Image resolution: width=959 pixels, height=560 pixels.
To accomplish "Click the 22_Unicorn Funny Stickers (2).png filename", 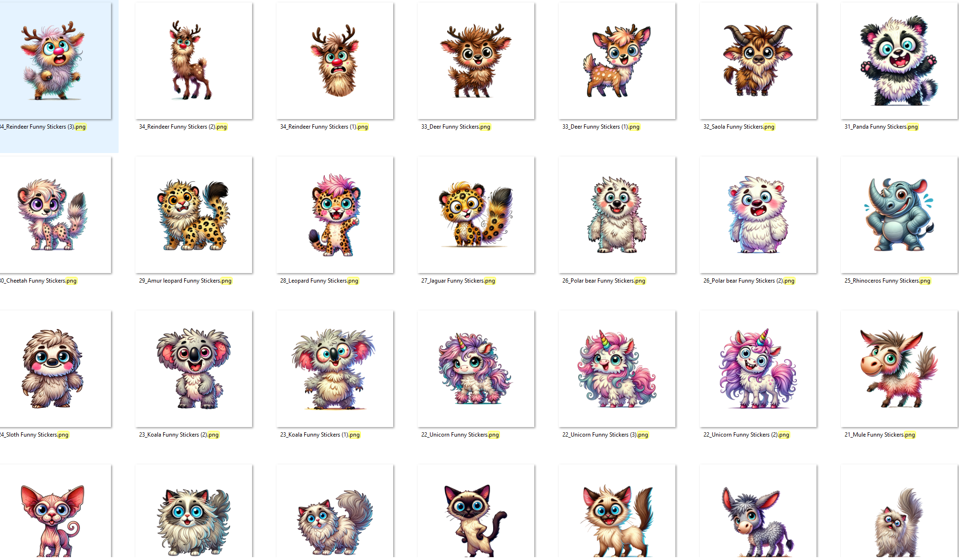I will (747, 435).
